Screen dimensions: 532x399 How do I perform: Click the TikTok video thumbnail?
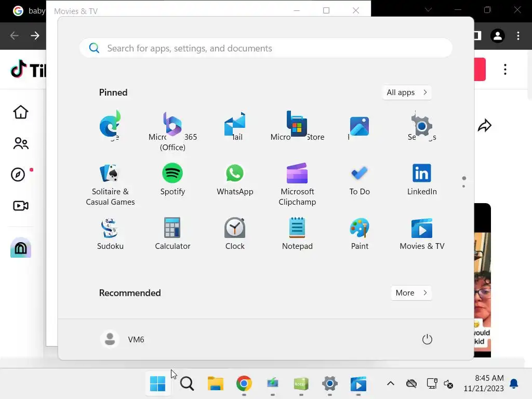[x=483, y=280]
